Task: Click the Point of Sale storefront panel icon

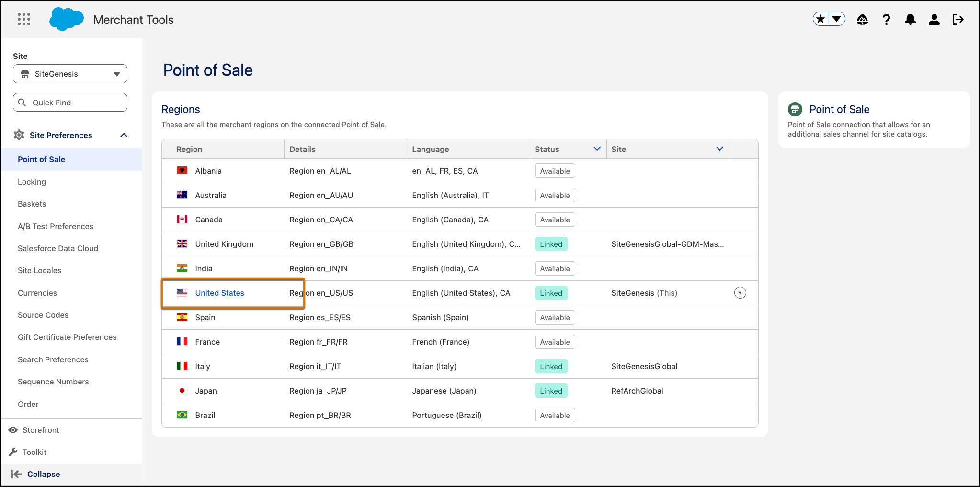Action: click(795, 109)
